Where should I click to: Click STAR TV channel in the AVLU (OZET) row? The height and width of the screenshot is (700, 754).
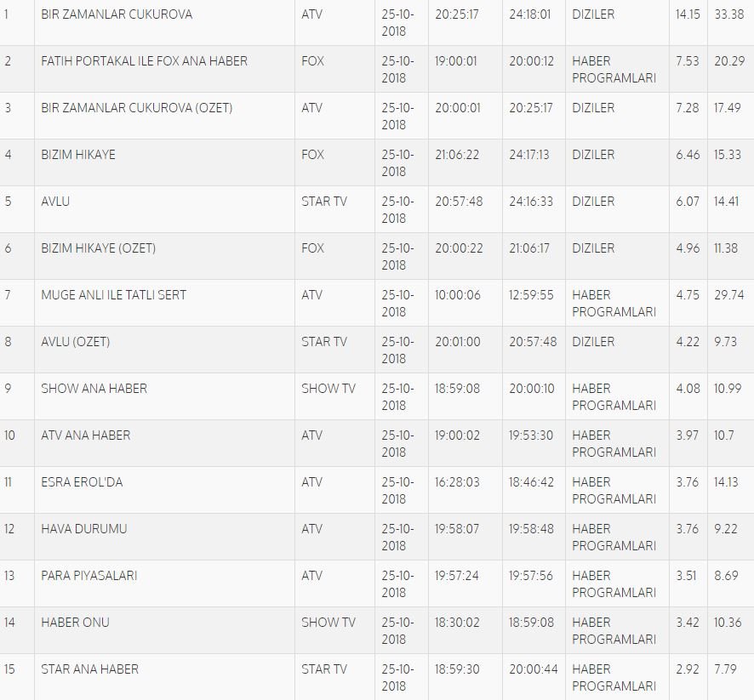point(324,342)
